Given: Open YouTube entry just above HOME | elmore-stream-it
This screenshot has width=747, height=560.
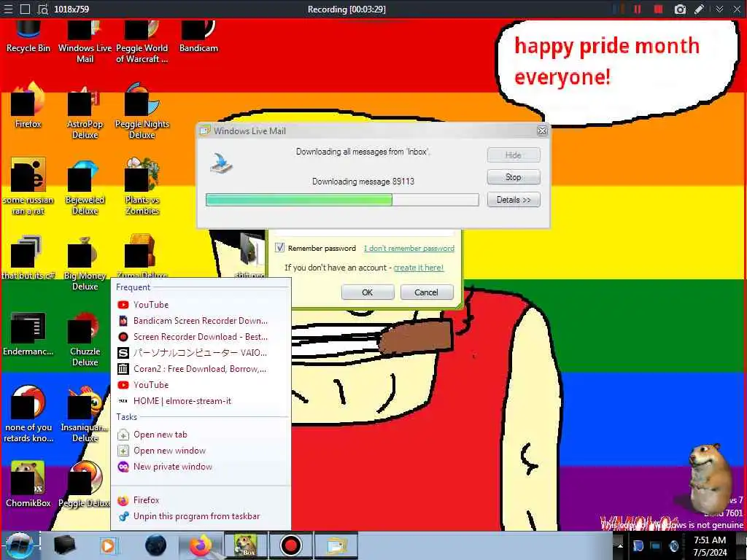Looking at the screenshot, I should pos(201,385).
